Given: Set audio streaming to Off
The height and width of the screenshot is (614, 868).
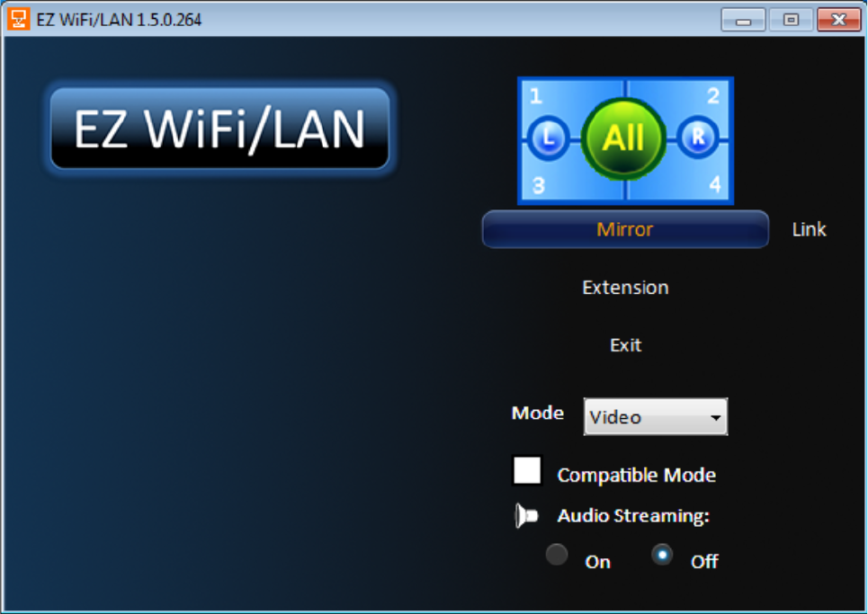Looking at the screenshot, I should [662, 555].
